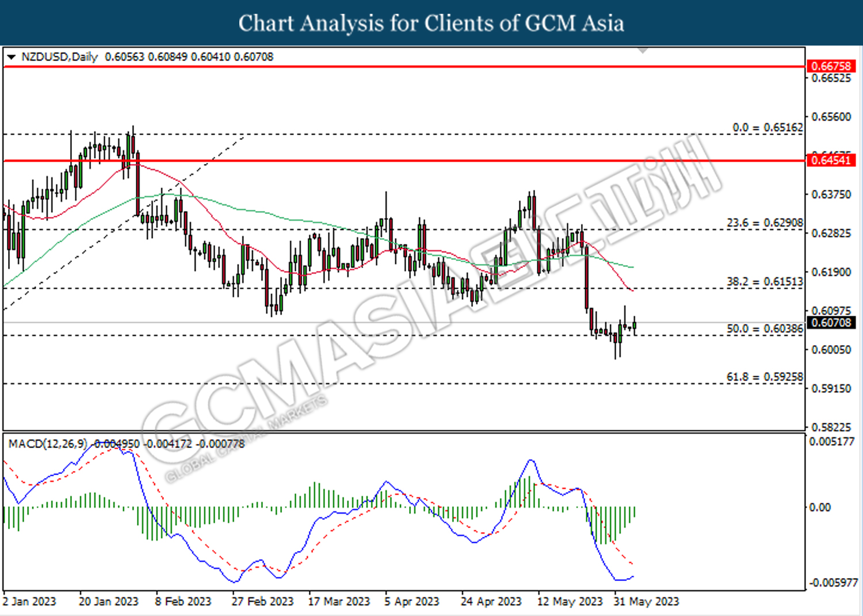
Task: Click the date label 5 Apr 2023
Action: (412, 602)
